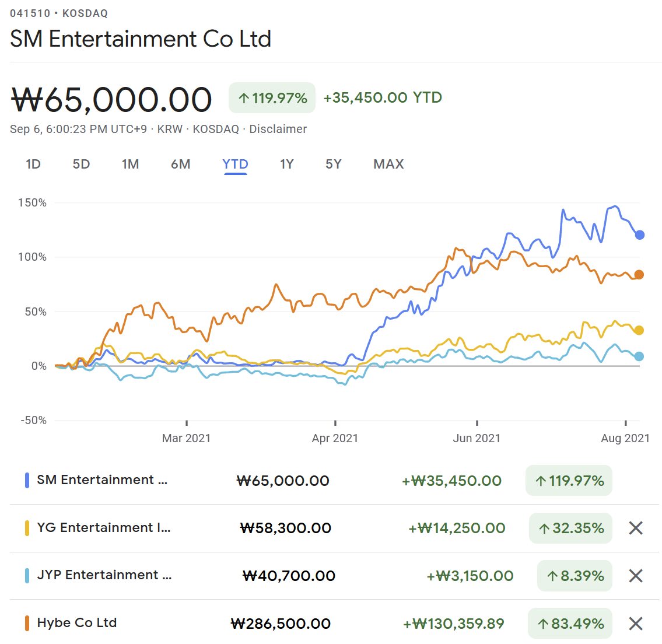Open YG Entertainment stock row

103,528
